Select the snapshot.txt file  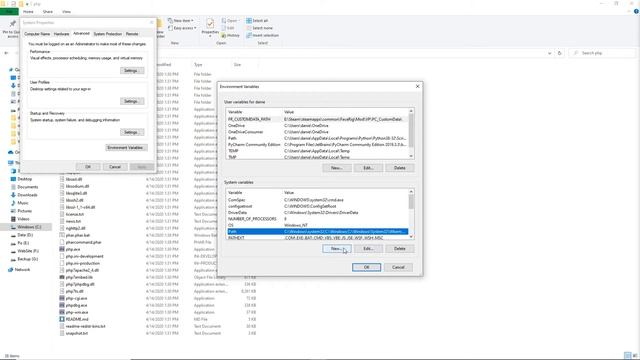(77, 333)
